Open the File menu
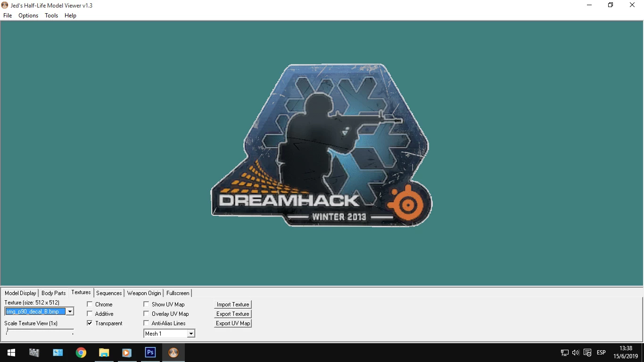The image size is (644, 362). coord(8,16)
